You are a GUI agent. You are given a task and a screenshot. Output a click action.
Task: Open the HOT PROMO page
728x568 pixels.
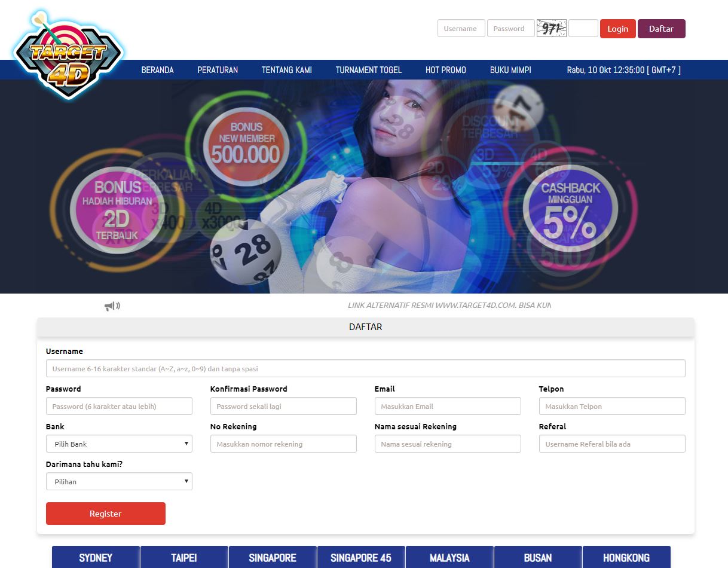pos(445,69)
